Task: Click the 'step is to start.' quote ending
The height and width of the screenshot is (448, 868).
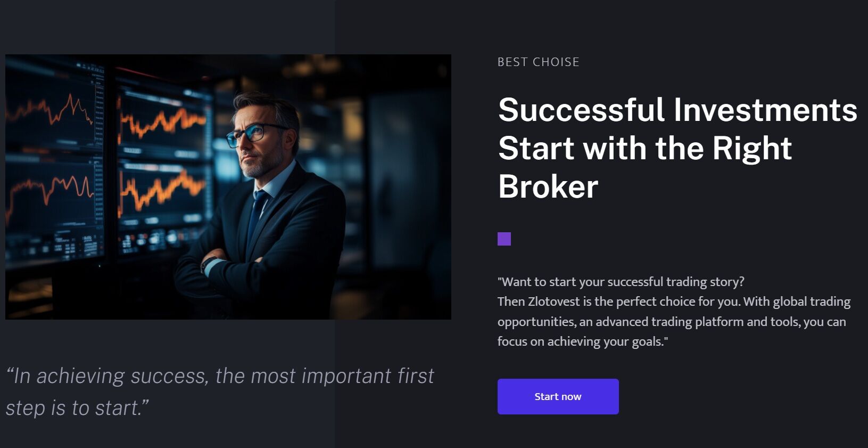Action: (x=77, y=408)
